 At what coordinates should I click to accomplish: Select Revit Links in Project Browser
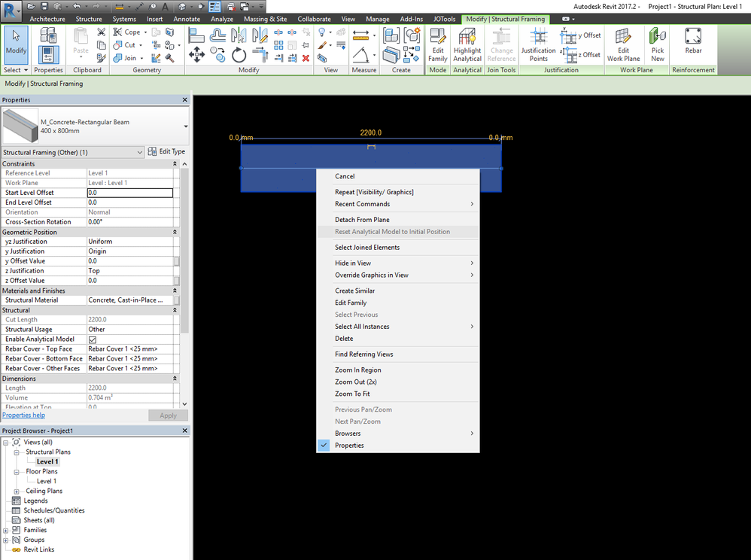click(39, 549)
